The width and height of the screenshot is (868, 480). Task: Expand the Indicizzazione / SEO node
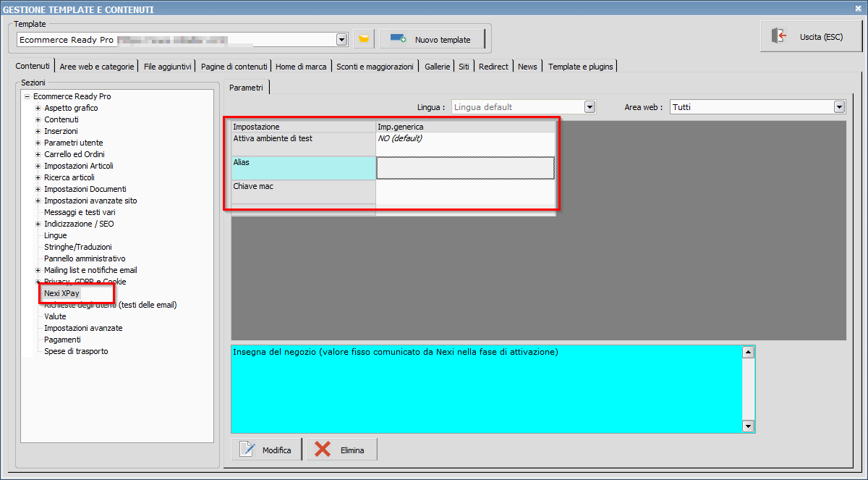[x=38, y=224]
